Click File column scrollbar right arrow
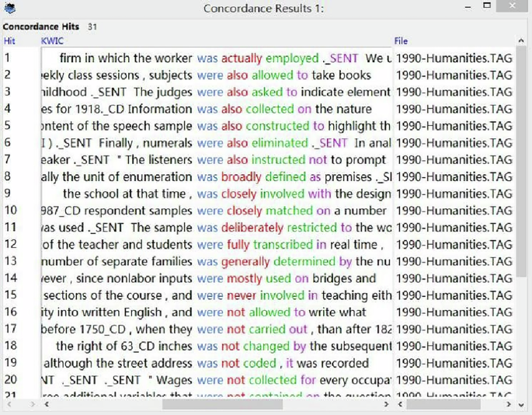This screenshot has width=532, height=415. click(509, 404)
